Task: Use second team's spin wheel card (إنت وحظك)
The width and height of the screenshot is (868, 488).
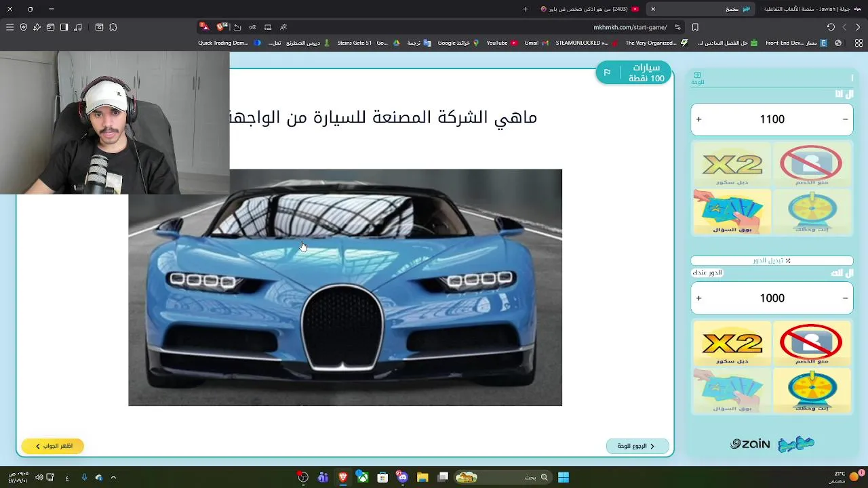Action: click(811, 390)
